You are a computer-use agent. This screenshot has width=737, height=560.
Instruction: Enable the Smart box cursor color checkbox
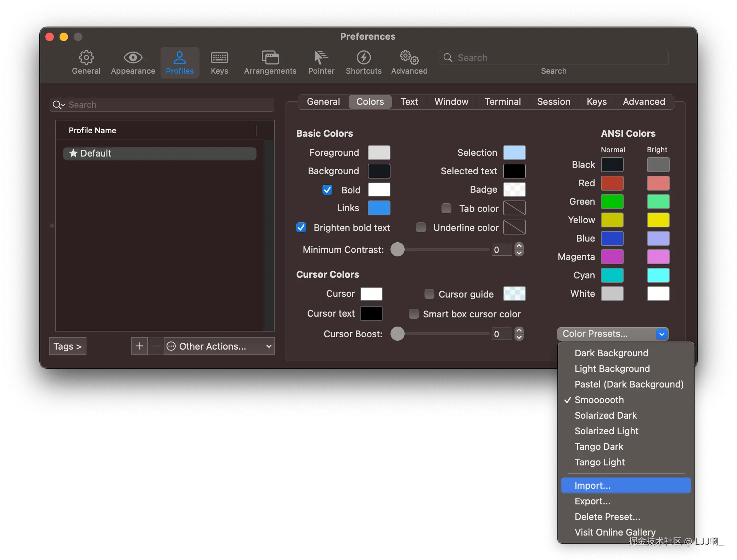pos(414,314)
